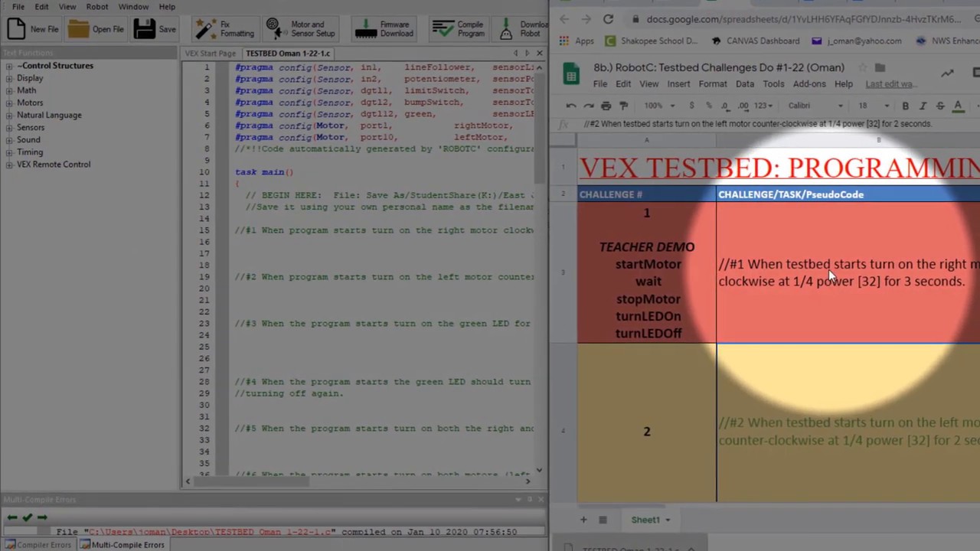The height and width of the screenshot is (551, 980).
Task: Click the browser address bar URL
Action: click(x=804, y=19)
